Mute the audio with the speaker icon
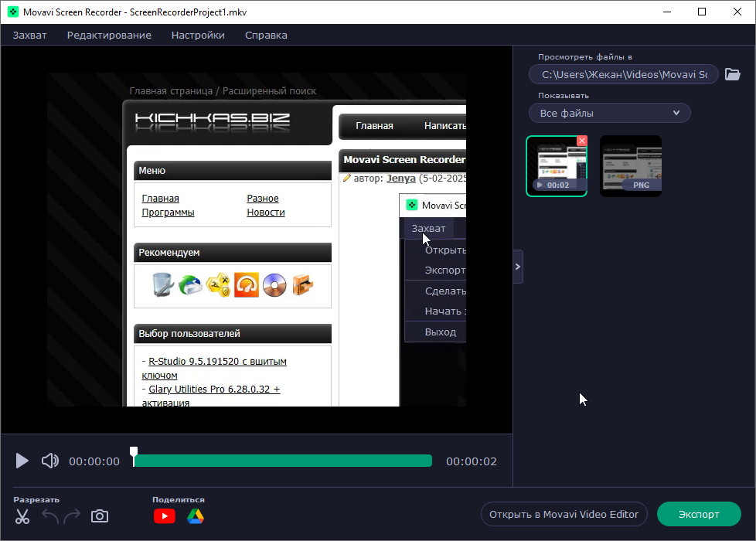Image resolution: width=756 pixels, height=541 pixels. 50,461
